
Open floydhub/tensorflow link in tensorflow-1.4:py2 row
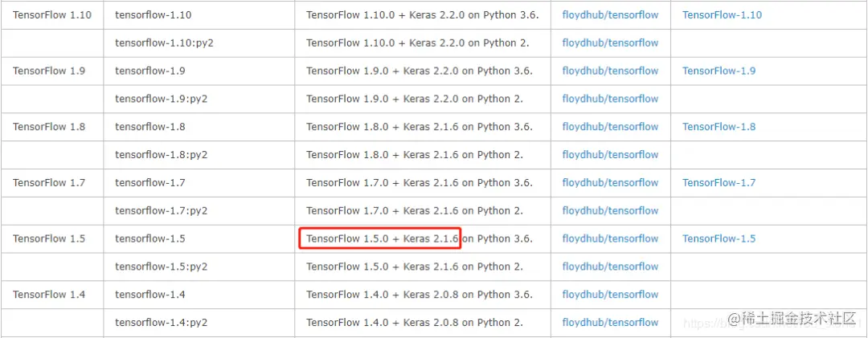click(x=610, y=322)
